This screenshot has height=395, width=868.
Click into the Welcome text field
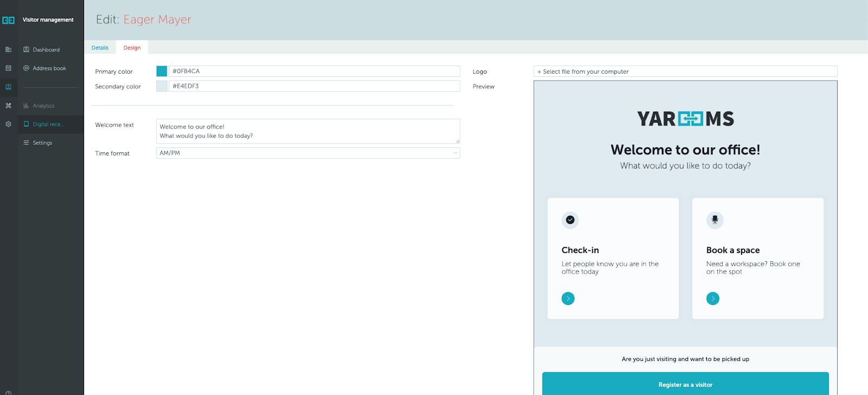click(308, 131)
